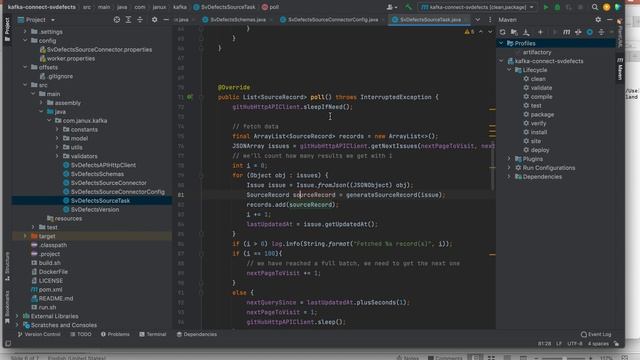Click poll method breadcrumb

[x=274, y=7]
